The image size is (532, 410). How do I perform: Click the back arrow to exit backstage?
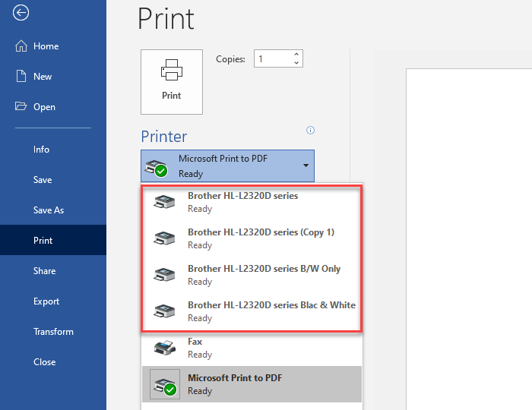pos(21,13)
